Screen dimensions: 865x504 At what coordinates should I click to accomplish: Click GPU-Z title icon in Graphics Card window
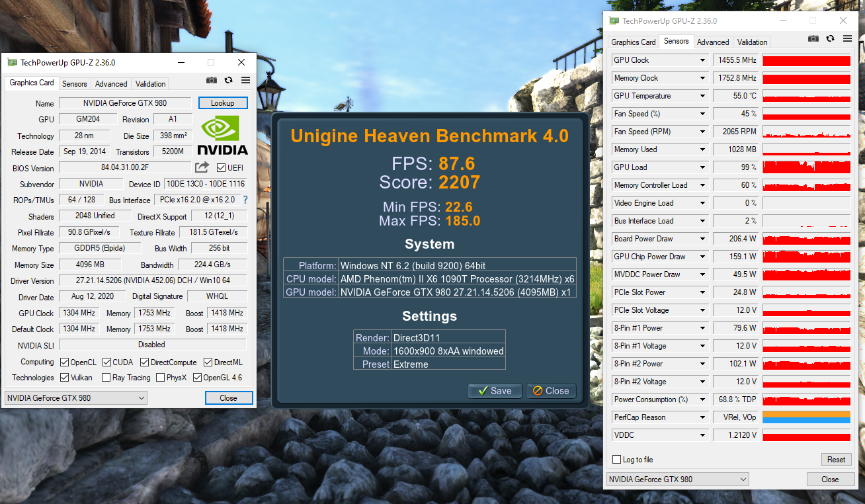(13, 63)
